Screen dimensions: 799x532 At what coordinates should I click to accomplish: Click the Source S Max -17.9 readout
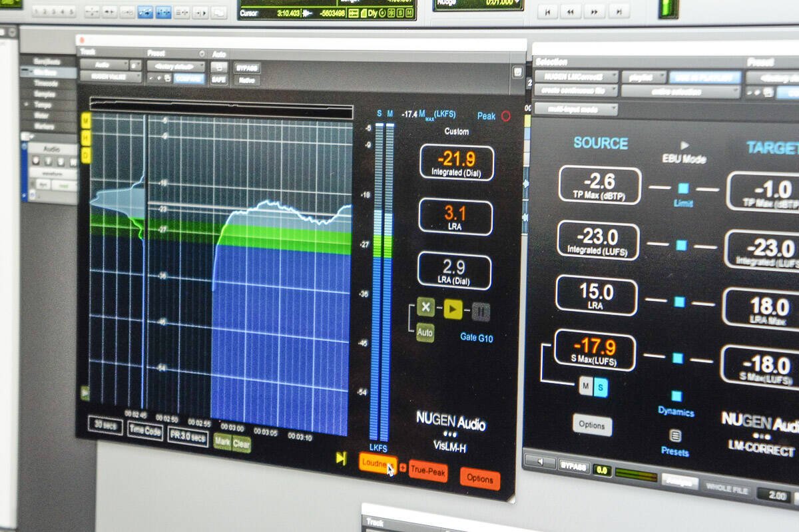[595, 351]
